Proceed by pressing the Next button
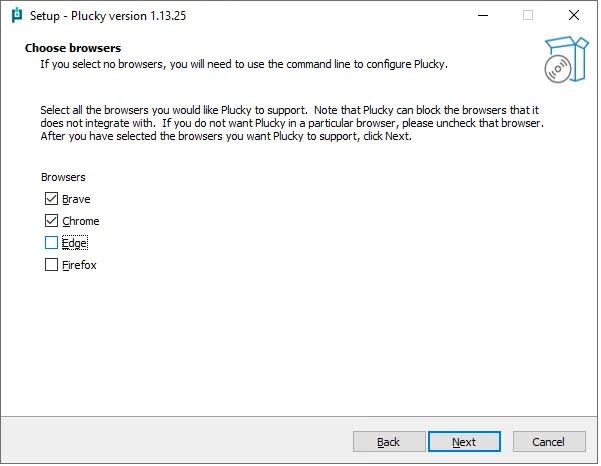 [464, 442]
